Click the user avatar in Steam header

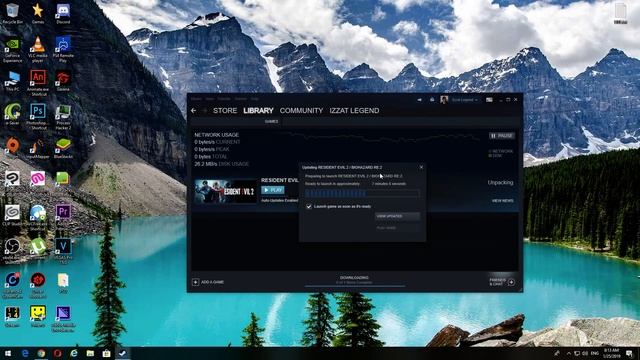[444, 100]
